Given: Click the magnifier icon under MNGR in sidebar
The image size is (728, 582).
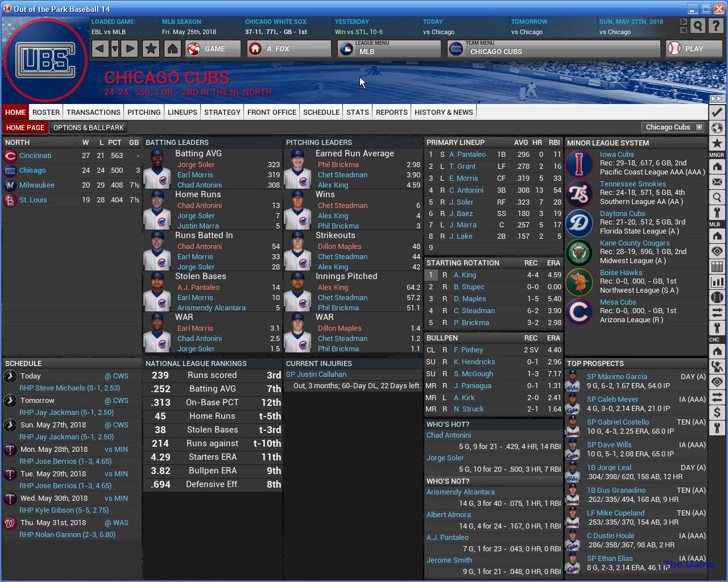Looking at the screenshot, I should point(717,197).
